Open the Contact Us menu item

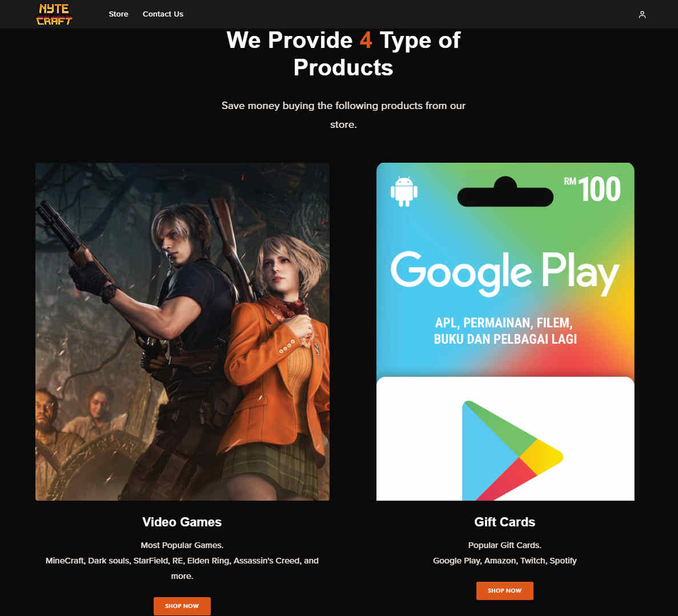pyautogui.click(x=163, y=14)
